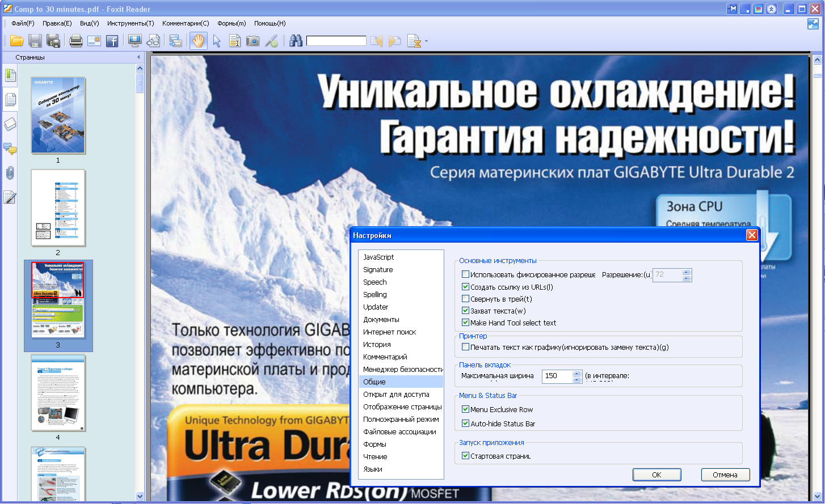This screenshot has height=504, width=825.
Task: Enable Свернуть в трей checkbox
Action: pos(465,299)
